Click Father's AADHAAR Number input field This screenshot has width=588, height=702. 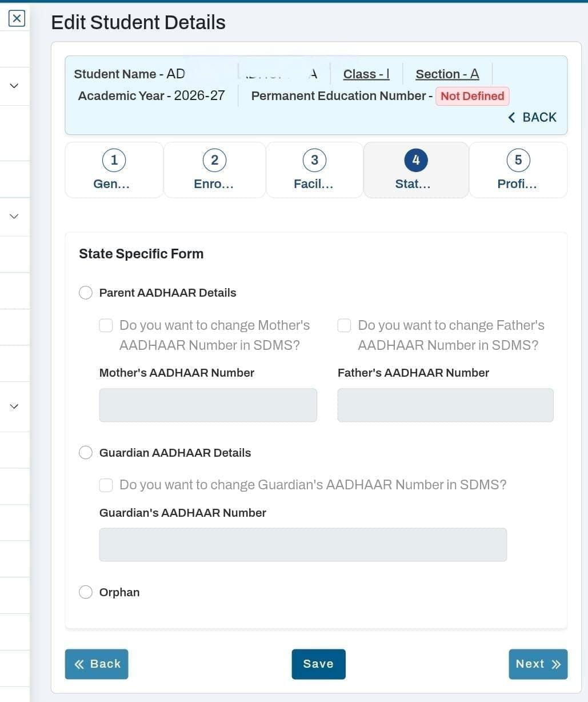pos(445,405)
